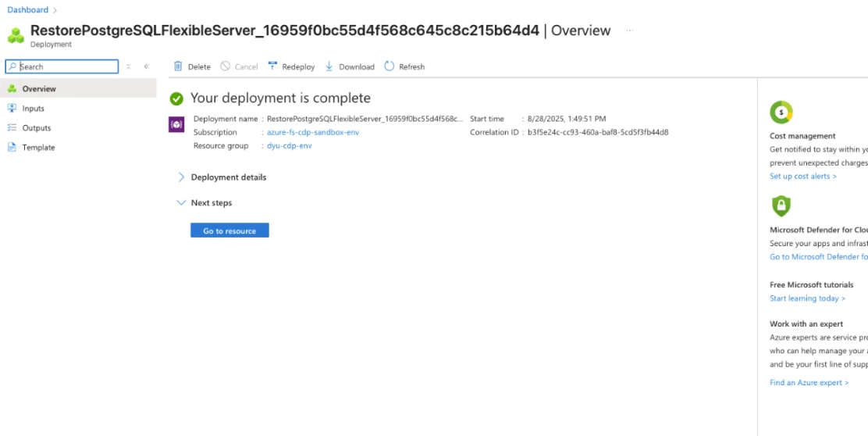
Task: Click 'Your deployment is complete' heading
Action: tap(281, 98)
